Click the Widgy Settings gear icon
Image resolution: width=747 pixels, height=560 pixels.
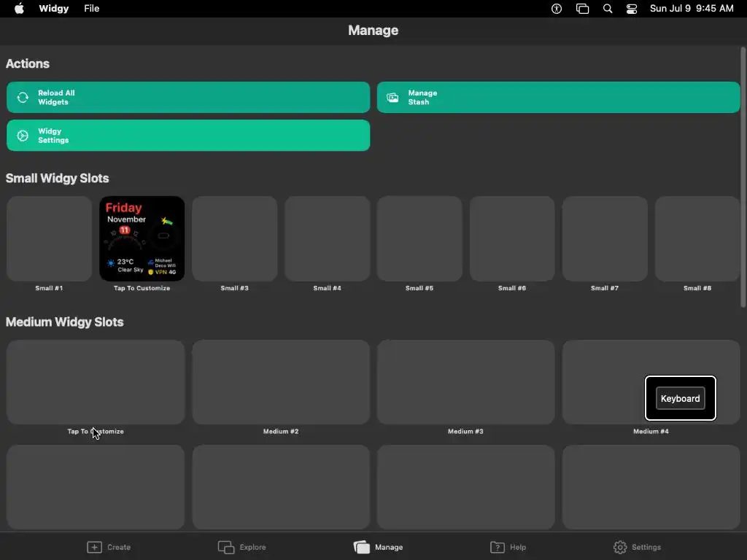click(x=23, y=136)
